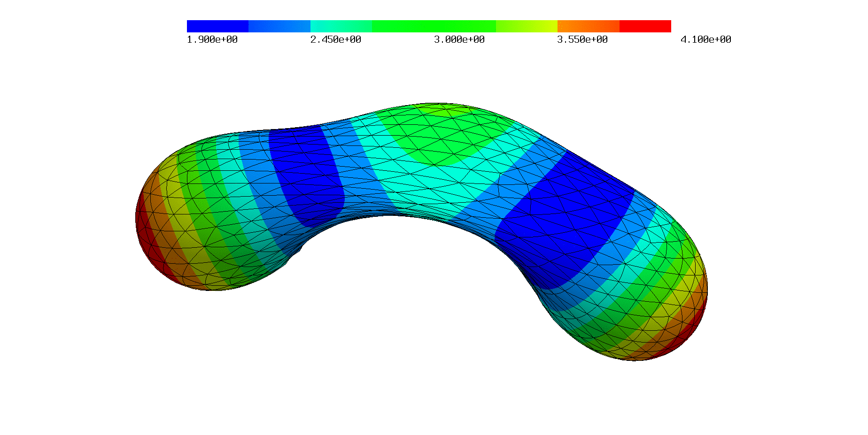The height and width of the screenshot is (435, 868).
Task: Click the legend value 2.450e+00
Action: [336, 40]
